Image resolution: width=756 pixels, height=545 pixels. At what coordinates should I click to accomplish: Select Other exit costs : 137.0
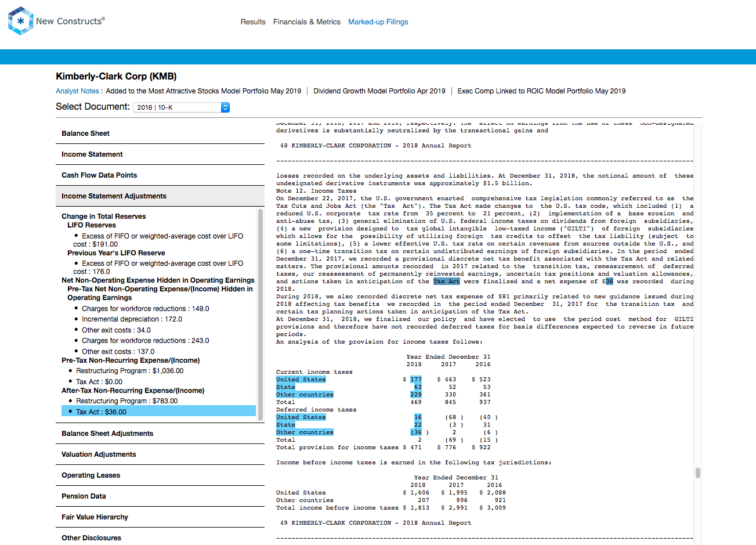pos(118,352)
